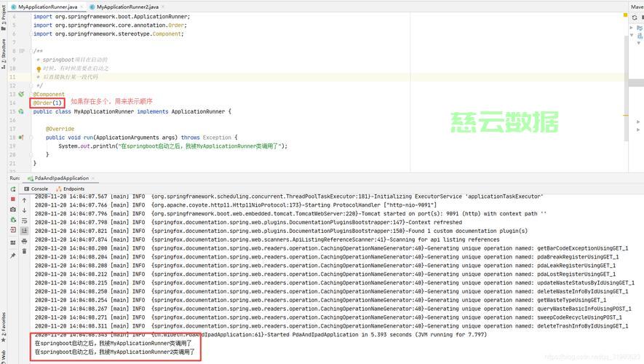Screen dimensions: 644x364
Task: Click the 'Context refreshed' log line
Action: (248, 222)
